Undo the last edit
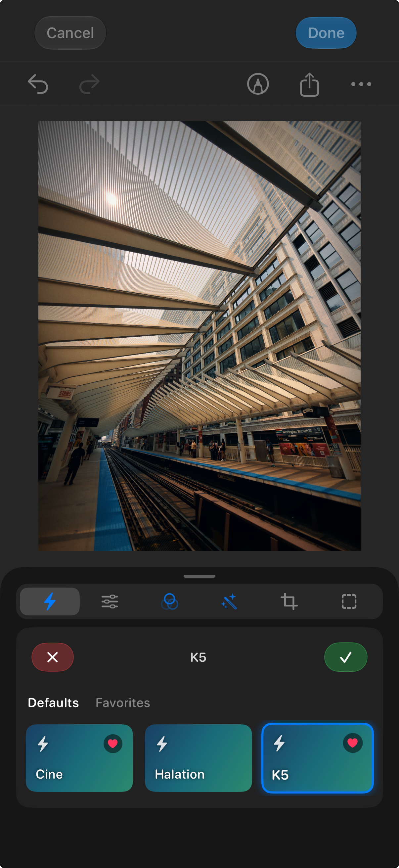This screenshot has width=399, height=868. [x=38, y=84]
